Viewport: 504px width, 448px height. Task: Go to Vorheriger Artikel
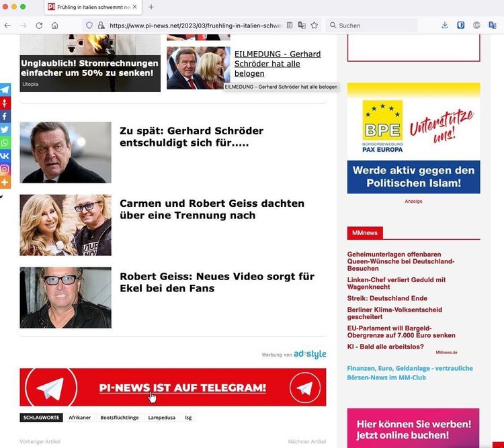pos(40,441)
